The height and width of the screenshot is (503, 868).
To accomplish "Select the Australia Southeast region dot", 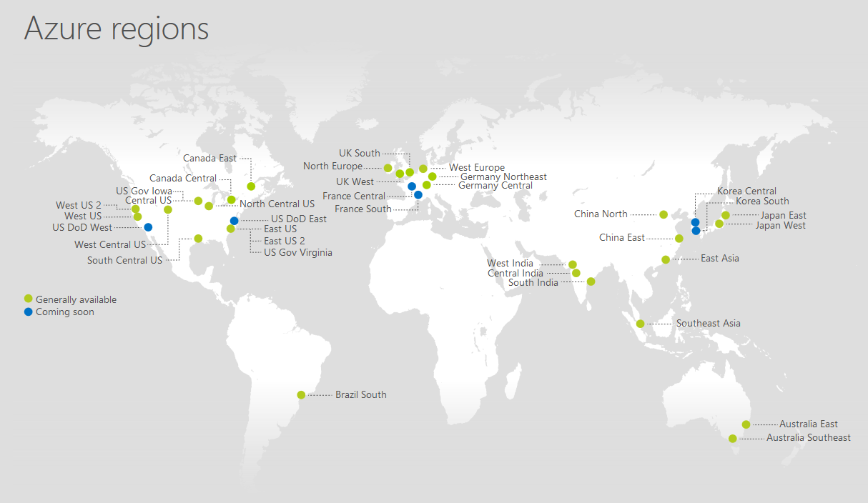I will pos(732,439).
